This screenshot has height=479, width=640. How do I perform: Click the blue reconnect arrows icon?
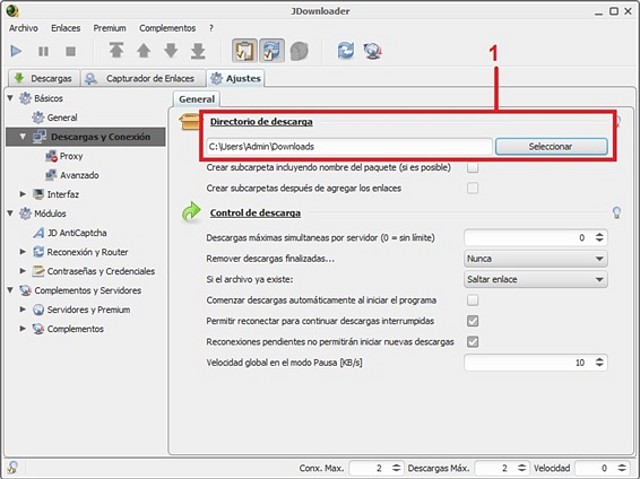(x=346, y=51)
